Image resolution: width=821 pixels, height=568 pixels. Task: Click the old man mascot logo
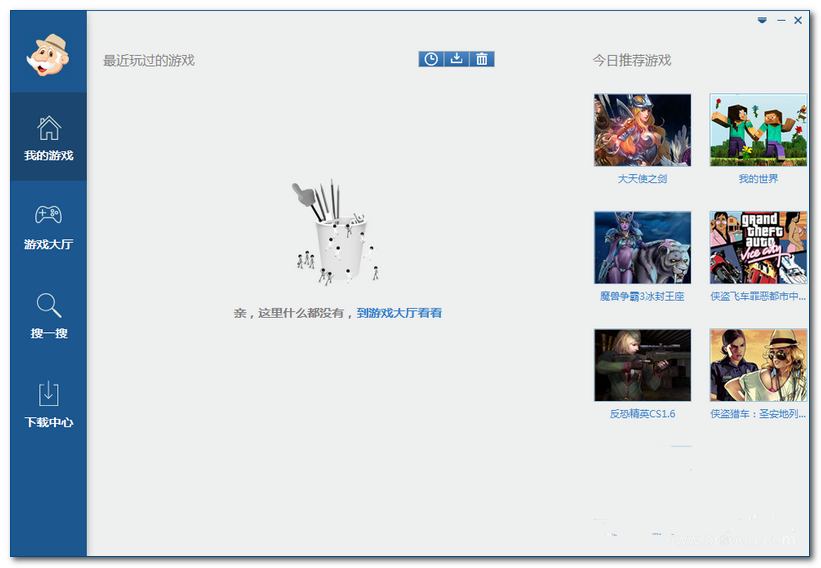click(x=48, y=55)
